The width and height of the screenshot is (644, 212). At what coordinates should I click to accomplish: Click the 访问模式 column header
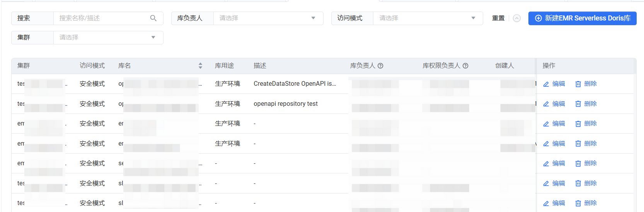point(92,66)
